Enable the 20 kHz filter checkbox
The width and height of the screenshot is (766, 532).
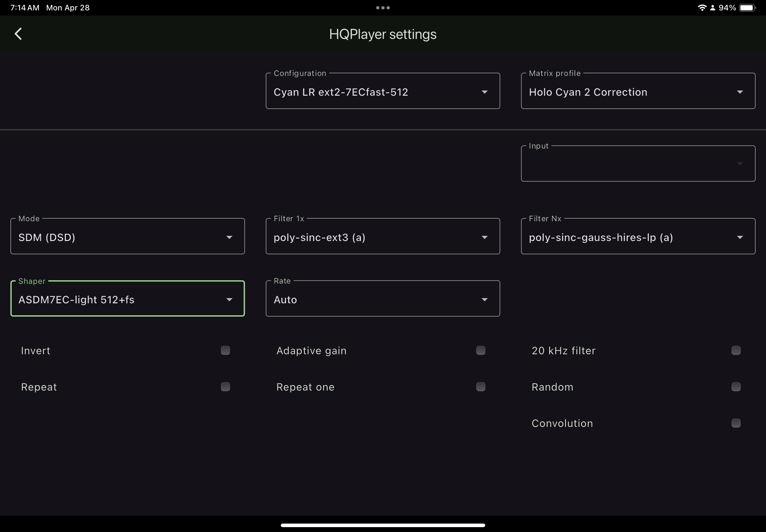click(736, 350)
